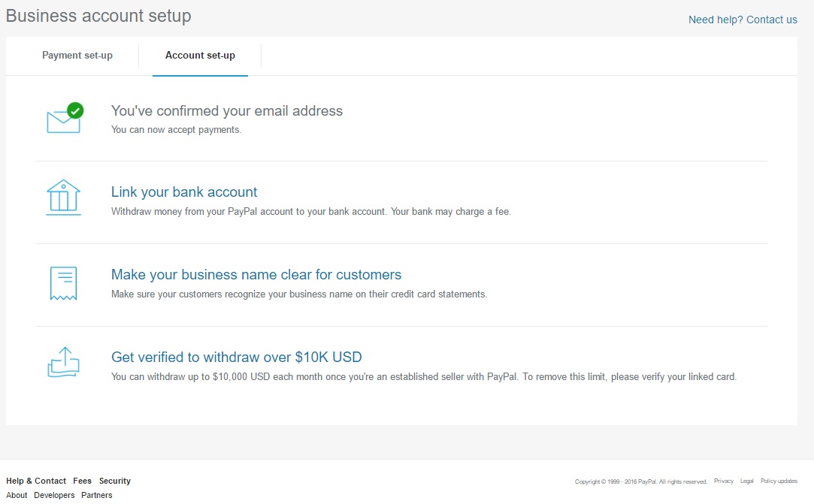The height and width of the screenshot is (504, 814).
Task: Open the Legal footer link
Action: click(746, 481)
